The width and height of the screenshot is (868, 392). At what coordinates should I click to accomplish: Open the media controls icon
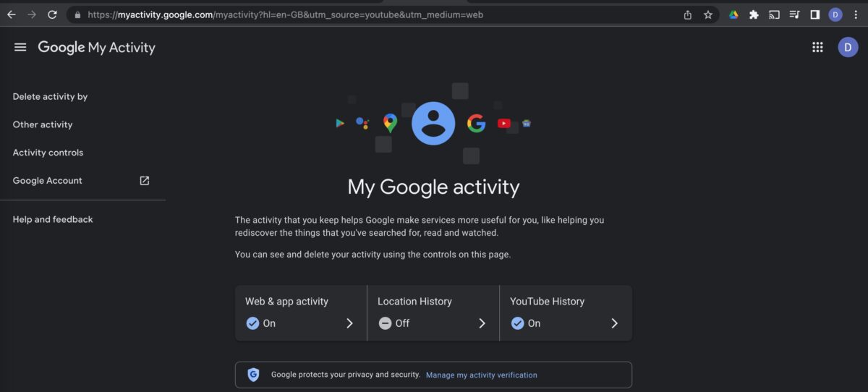(x=794, y=14)
